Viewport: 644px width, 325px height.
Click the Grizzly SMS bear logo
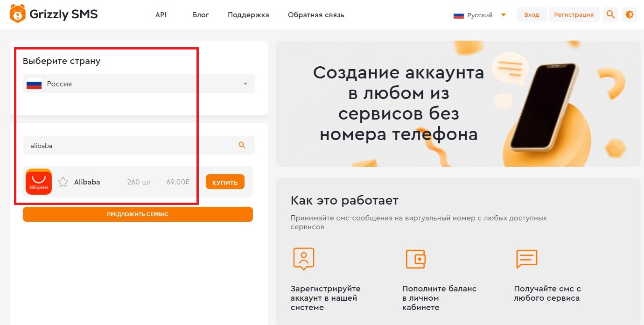18,14
